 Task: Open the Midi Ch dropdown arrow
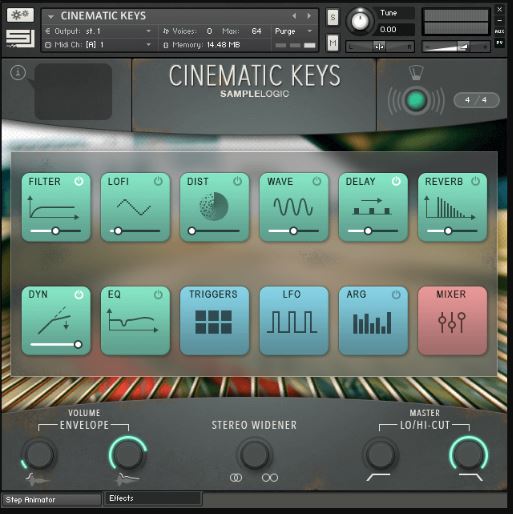(x=149, y=45)
